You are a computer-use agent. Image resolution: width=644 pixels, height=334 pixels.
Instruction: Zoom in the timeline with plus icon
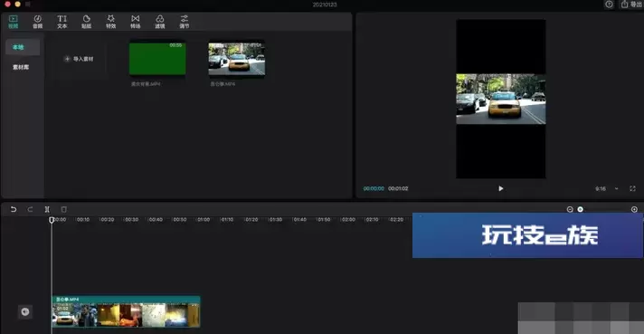[634, 209]
